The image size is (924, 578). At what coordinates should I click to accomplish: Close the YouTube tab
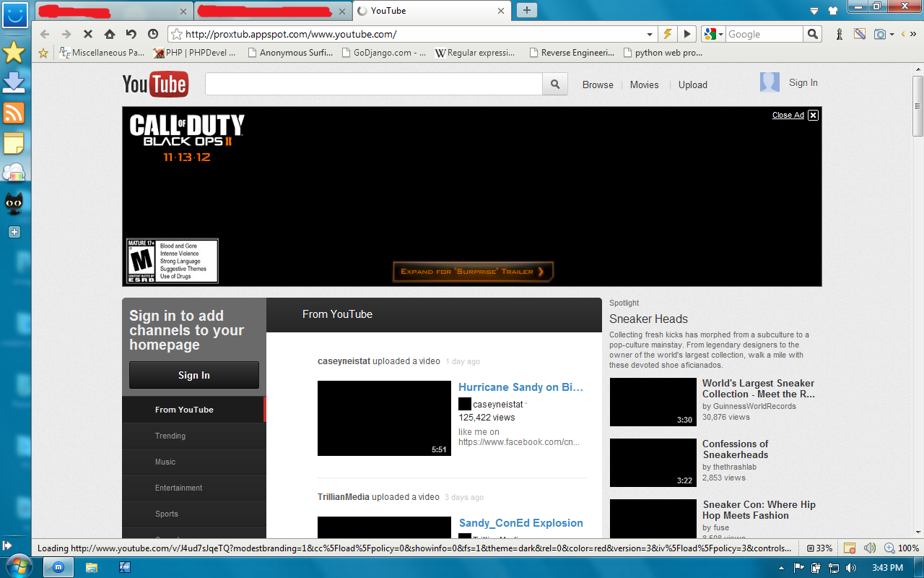(x=501, y=11)
